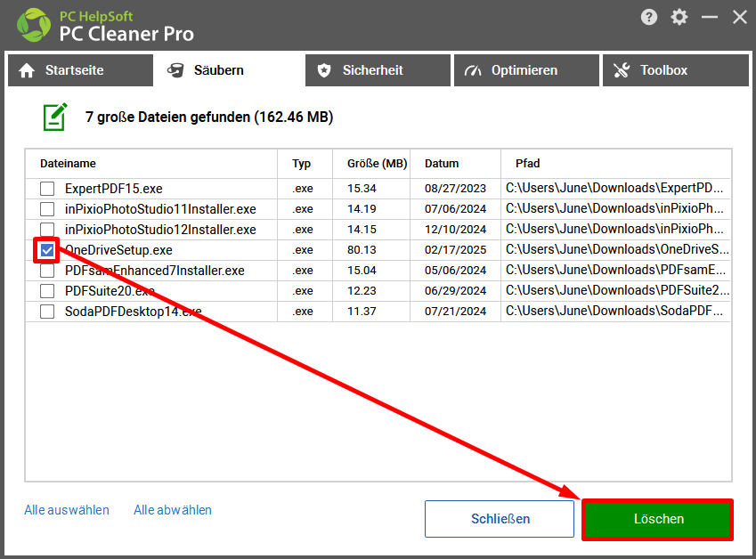
Task: Select the ExpertPDF15.exe file name
Action: [x=114, y=189]
